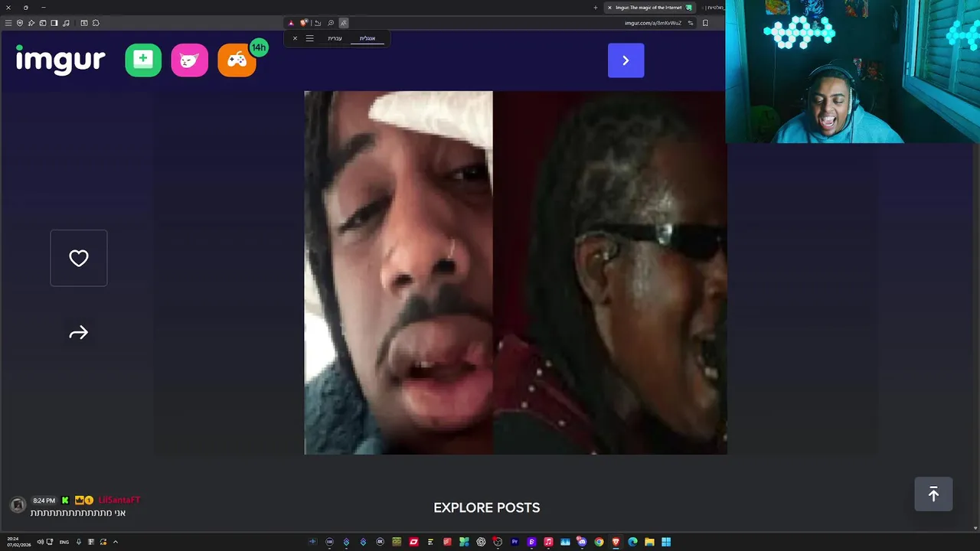Open Discord from the taskbar
The image size is (980, 551).
(582, 542)
